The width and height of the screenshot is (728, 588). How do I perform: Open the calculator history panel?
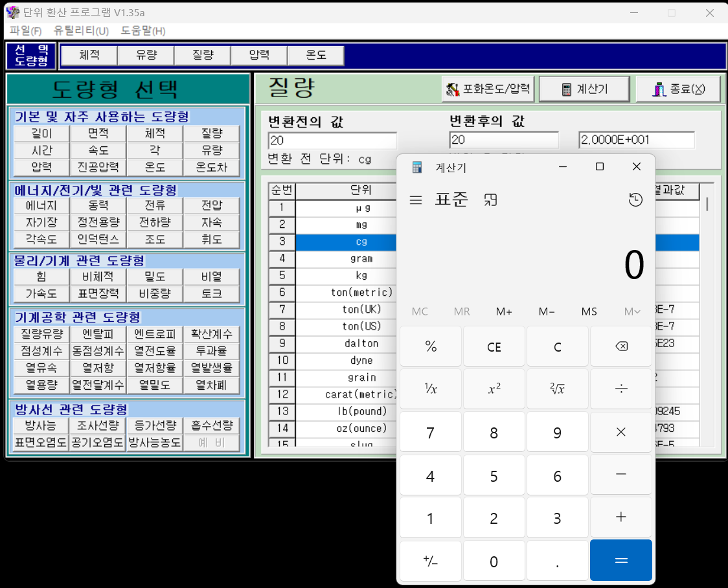(635, 199)
